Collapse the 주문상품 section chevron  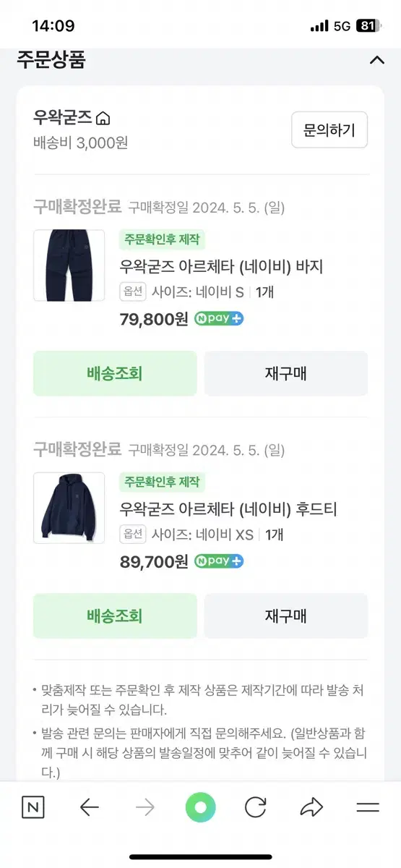click(376, 60)
